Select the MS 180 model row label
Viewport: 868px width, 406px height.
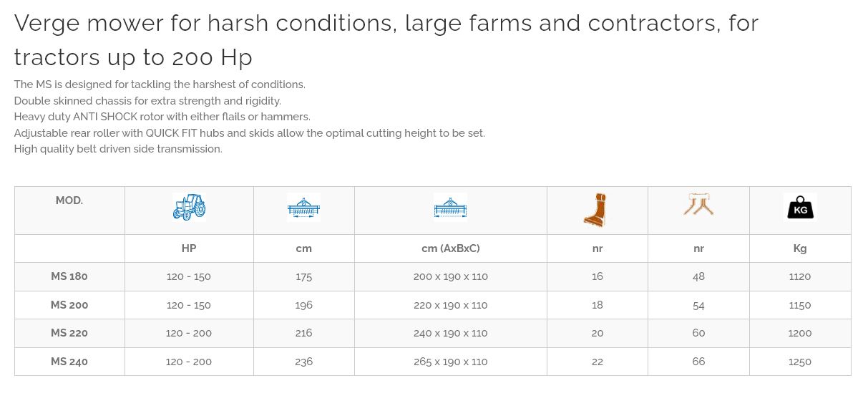[69, 276]
